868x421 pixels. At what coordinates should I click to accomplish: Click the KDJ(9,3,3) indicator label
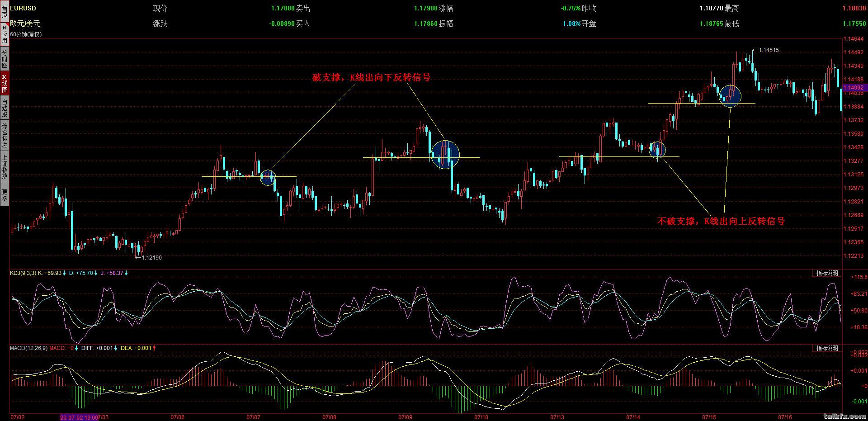23,273
